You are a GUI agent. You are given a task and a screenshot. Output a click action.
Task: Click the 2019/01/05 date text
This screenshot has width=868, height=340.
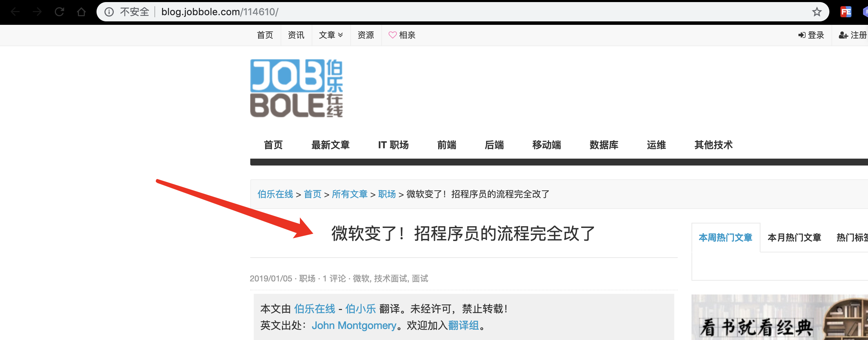pos(271,278)
